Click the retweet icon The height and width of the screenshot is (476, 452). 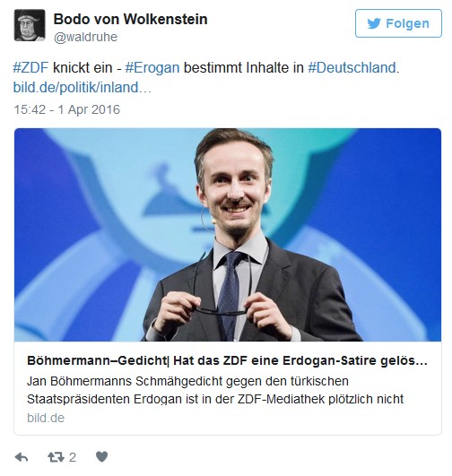click(x=56, y=457)
